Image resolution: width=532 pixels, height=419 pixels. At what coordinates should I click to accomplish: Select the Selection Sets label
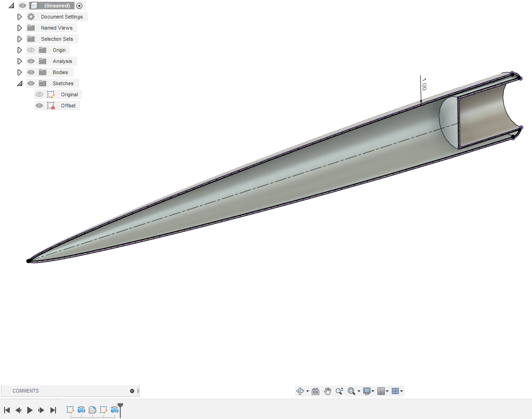pos(57,39)
